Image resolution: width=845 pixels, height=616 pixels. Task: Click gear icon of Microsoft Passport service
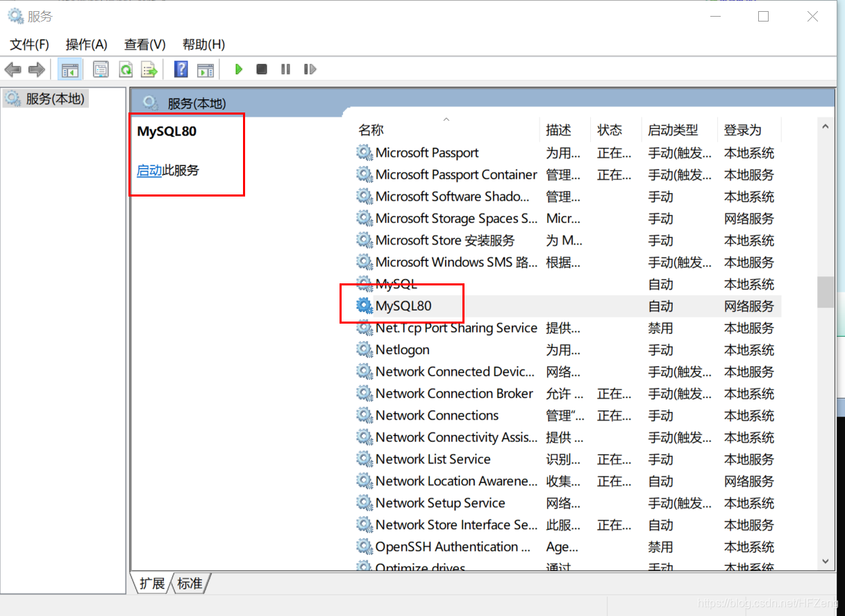pos(365,153)
